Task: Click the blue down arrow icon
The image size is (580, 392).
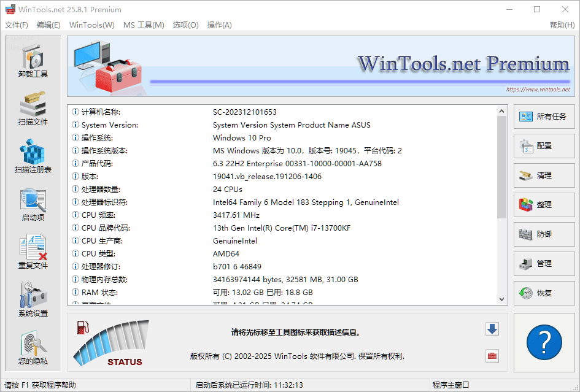Action: pos(492,329)
